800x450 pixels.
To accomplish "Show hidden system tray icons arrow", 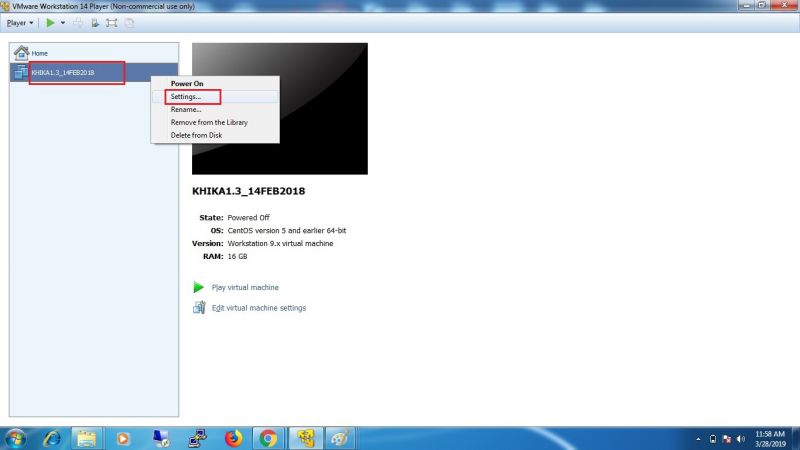I will coord(698,439).
